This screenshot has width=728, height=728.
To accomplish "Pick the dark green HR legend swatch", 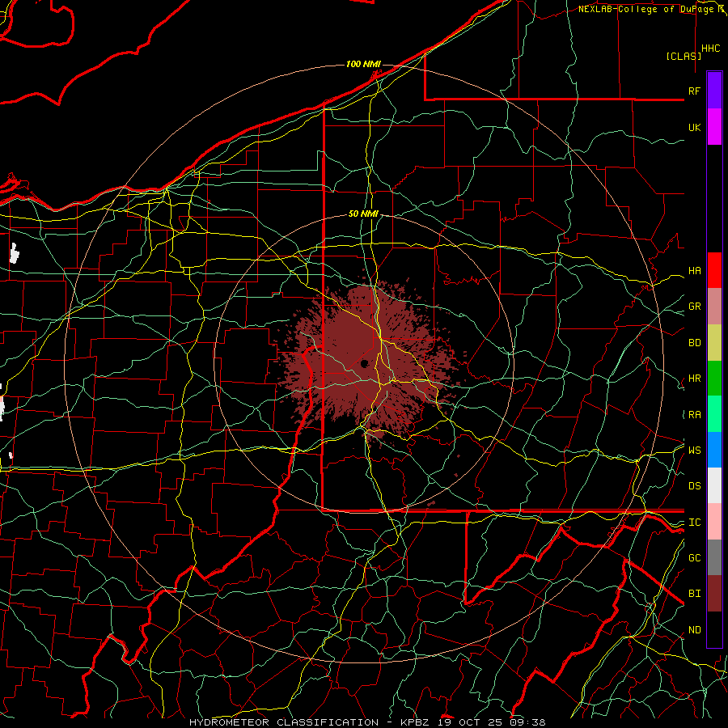I will tap(714, 378).
